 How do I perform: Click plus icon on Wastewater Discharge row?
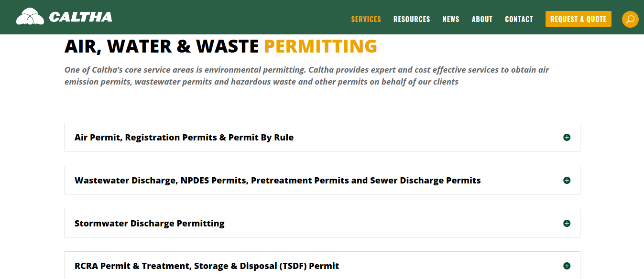[567, 181]
